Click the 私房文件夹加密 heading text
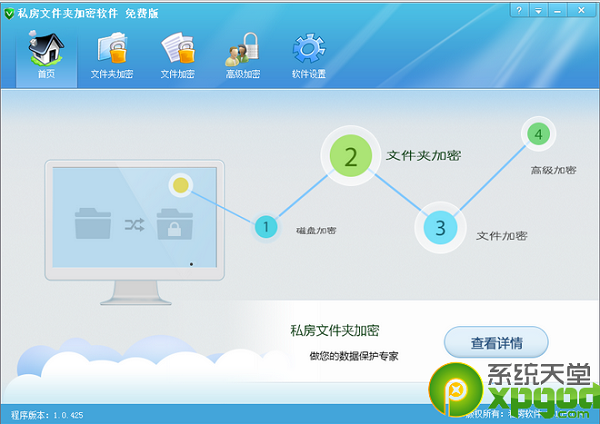Image resolution: width=600 pixels, height=424 pixels. (x=334, y=330)
